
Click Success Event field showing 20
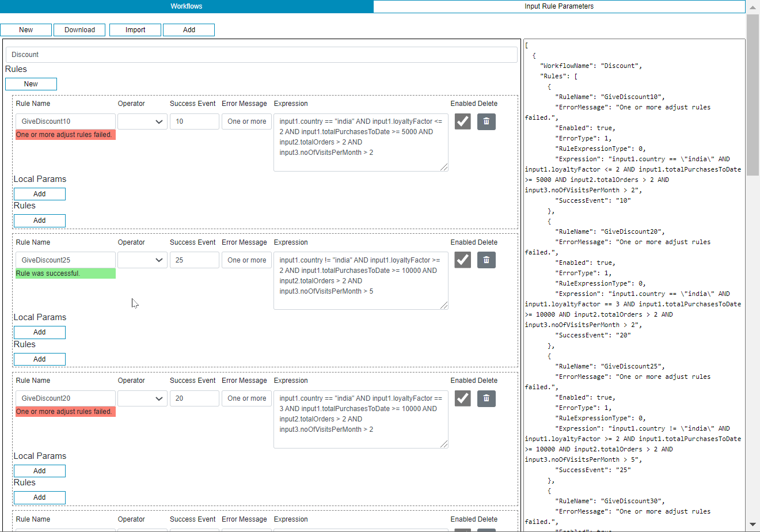click(195, 398)
